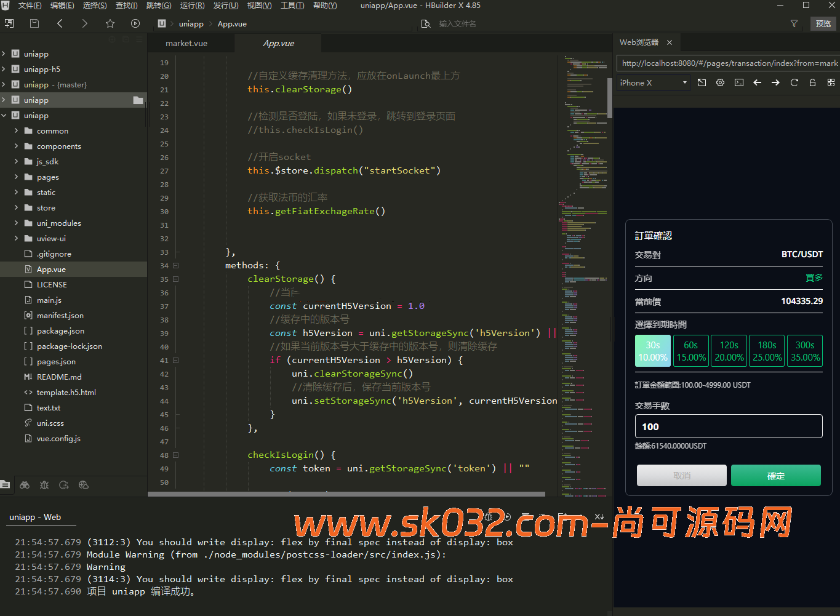Open browser devtools console icon

pos(739,82)
